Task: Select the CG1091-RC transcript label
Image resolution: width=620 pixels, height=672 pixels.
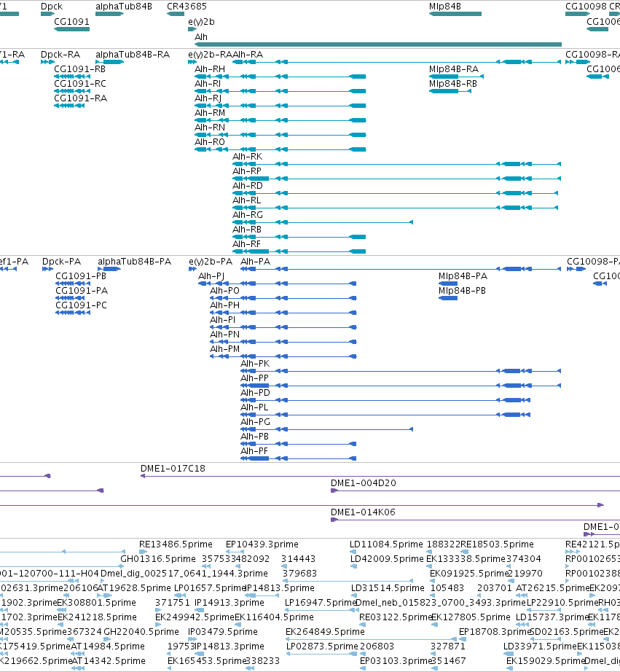Action: pyautogui.click(x=79, y=84)
